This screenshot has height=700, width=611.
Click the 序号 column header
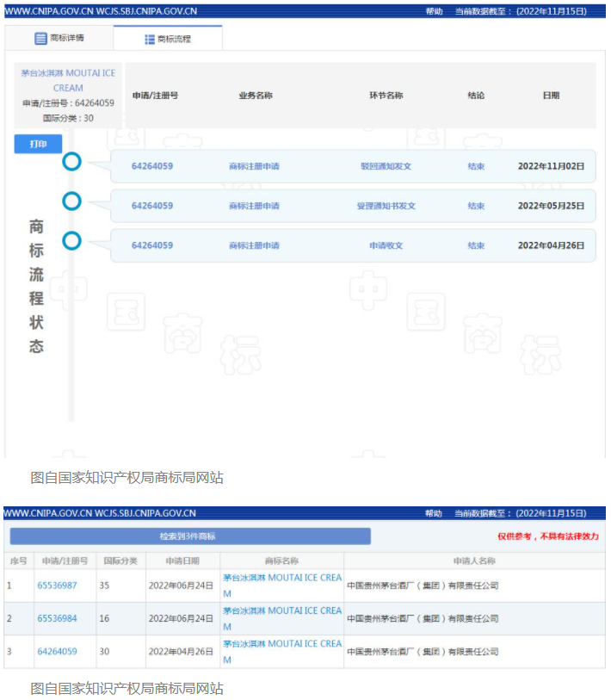point(19,561)
